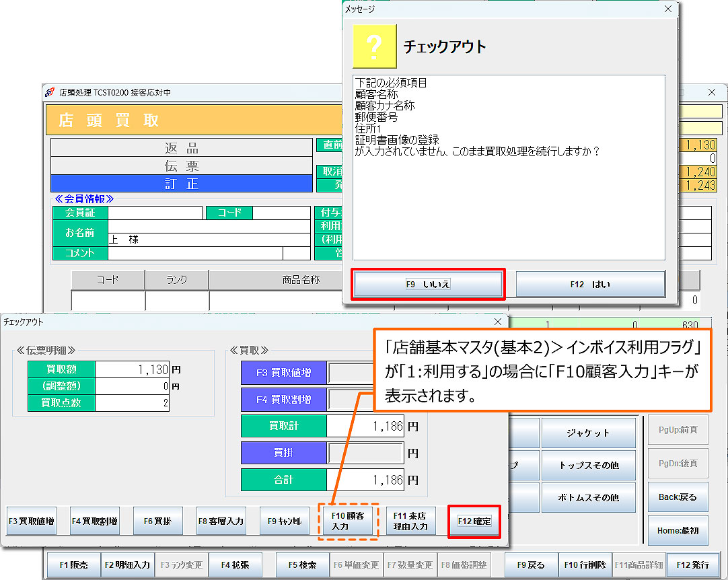Jump to Home:最初 button

678,530
